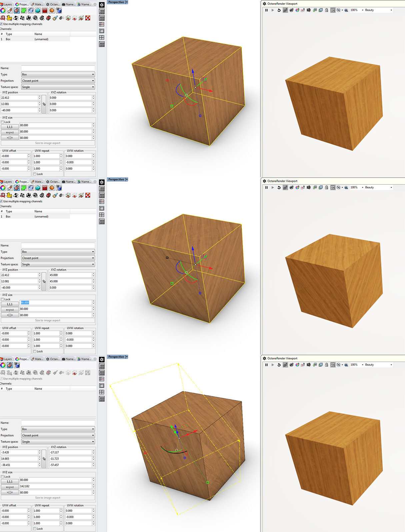
Task: Lock the top Octane viewport with padlock icon
Action: [x=327, y=10]
